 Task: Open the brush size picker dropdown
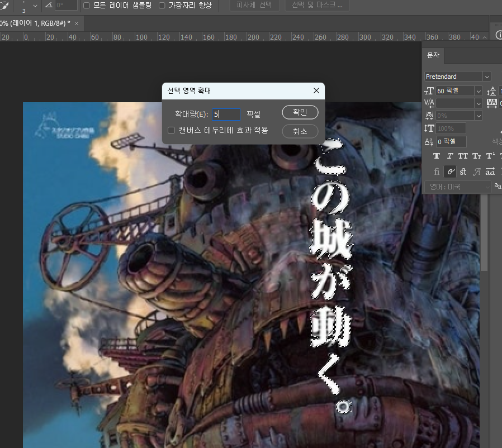(35, 6)
